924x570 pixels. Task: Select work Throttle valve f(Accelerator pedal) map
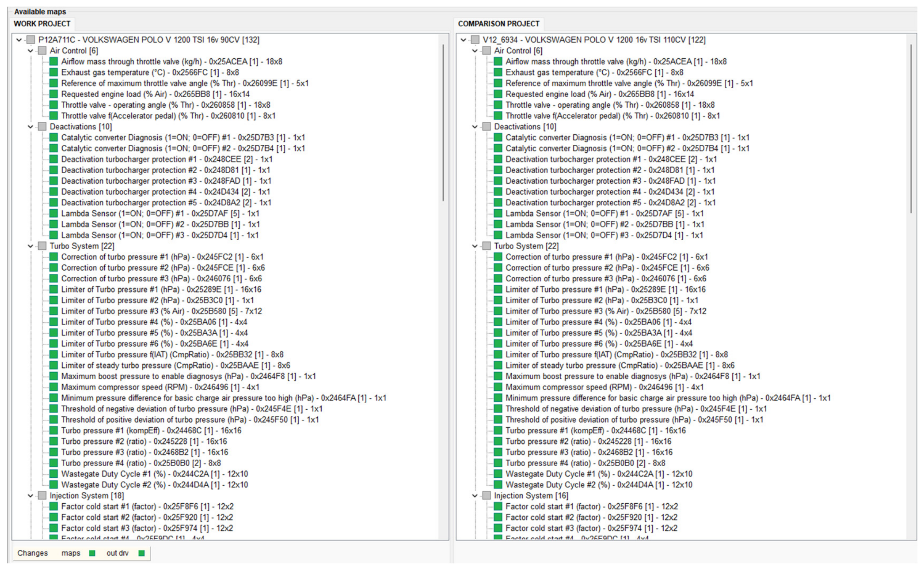(168, 116)
